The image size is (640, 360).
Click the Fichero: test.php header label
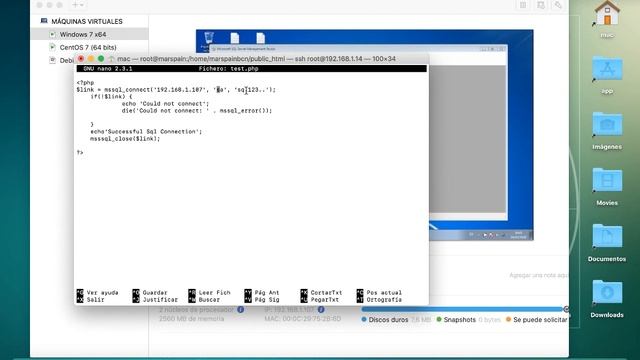(x=228, y=69)
